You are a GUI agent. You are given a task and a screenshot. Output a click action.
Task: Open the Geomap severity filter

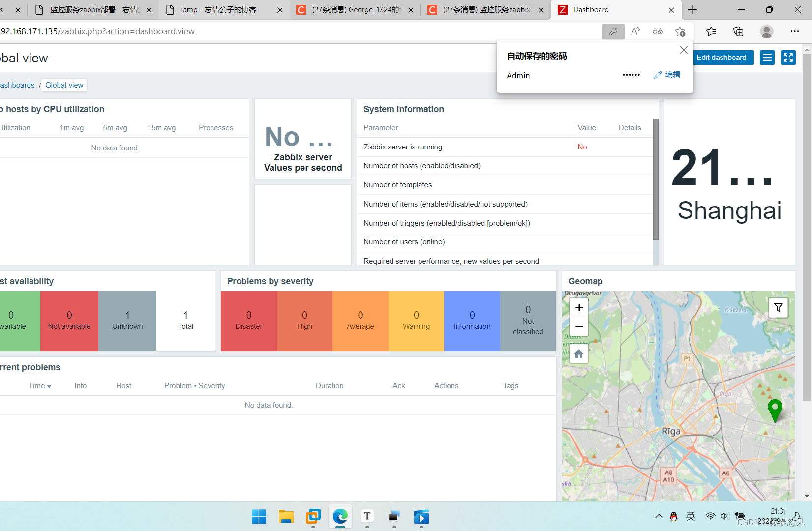click(x=779, y=308)
